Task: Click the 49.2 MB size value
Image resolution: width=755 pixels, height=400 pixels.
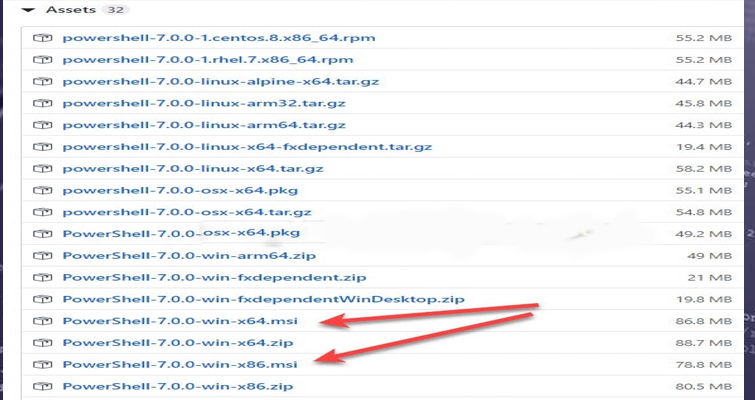Action: pyautogui.click(x=703, y=234)
